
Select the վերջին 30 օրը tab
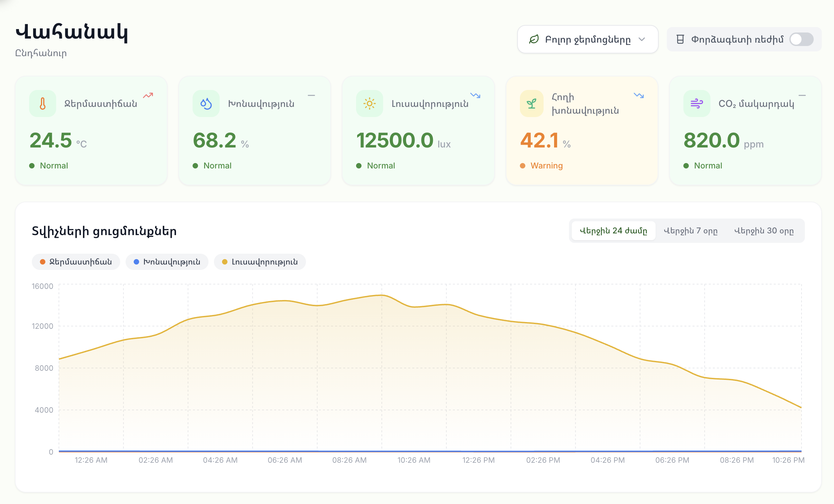[765, 231]
